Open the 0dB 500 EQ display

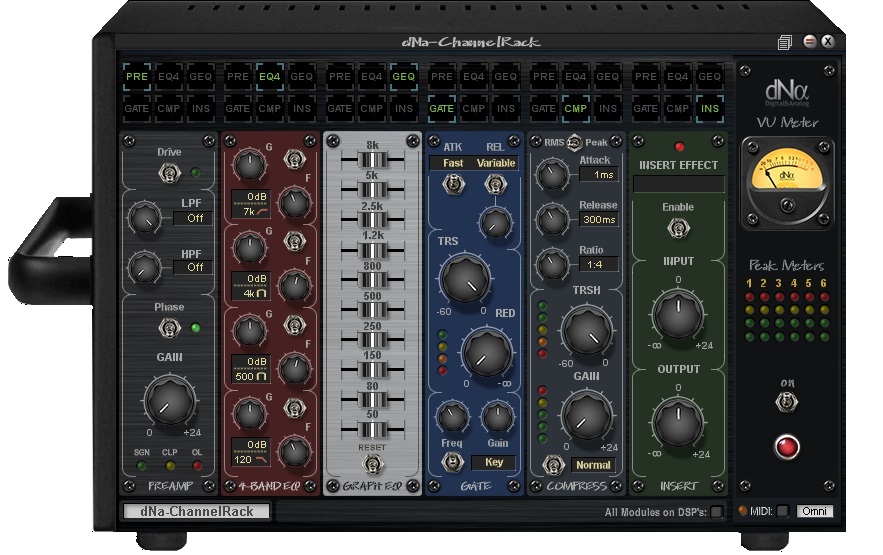coord(251,369)
